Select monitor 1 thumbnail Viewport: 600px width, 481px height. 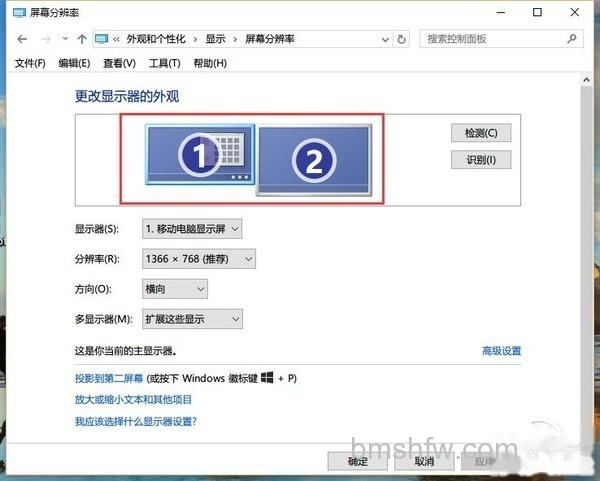pos(200,154)
